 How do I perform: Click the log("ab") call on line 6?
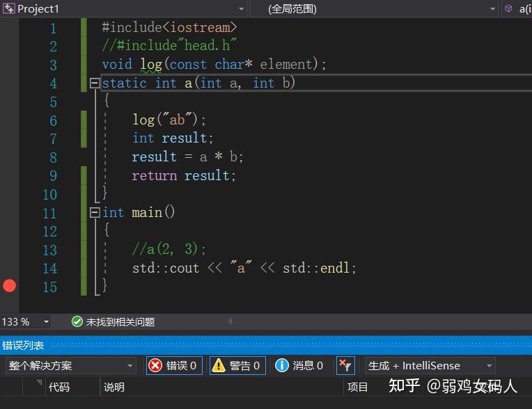(169, 120)
